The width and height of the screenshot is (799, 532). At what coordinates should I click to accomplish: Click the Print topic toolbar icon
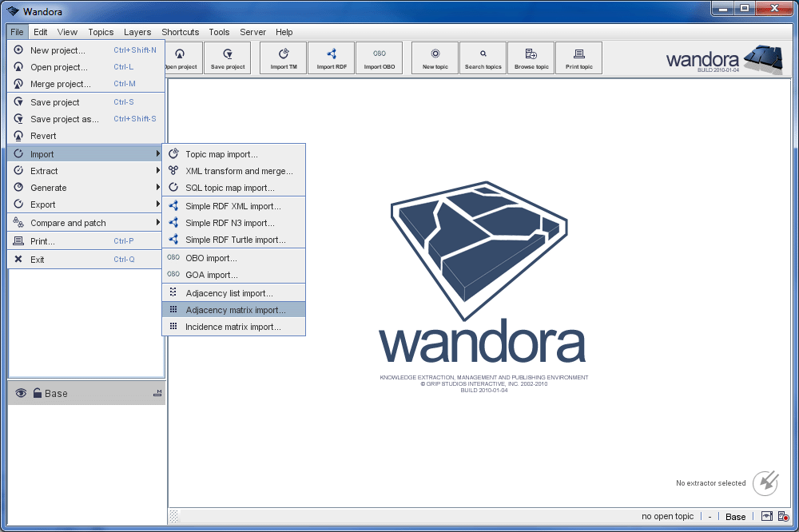click(x=579, y=58)
